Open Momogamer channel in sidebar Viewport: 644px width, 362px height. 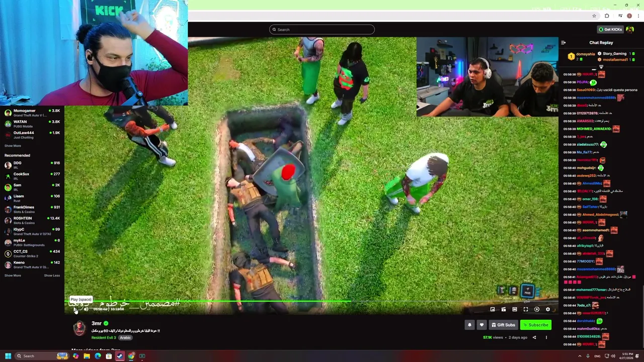click(x=32, y=113)
